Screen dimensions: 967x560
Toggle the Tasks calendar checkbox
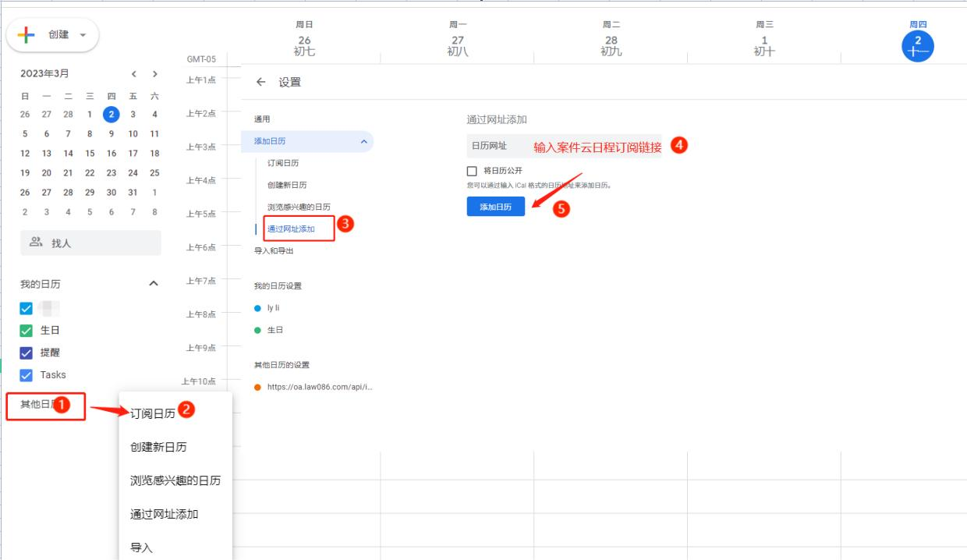(x=27, y=375)
